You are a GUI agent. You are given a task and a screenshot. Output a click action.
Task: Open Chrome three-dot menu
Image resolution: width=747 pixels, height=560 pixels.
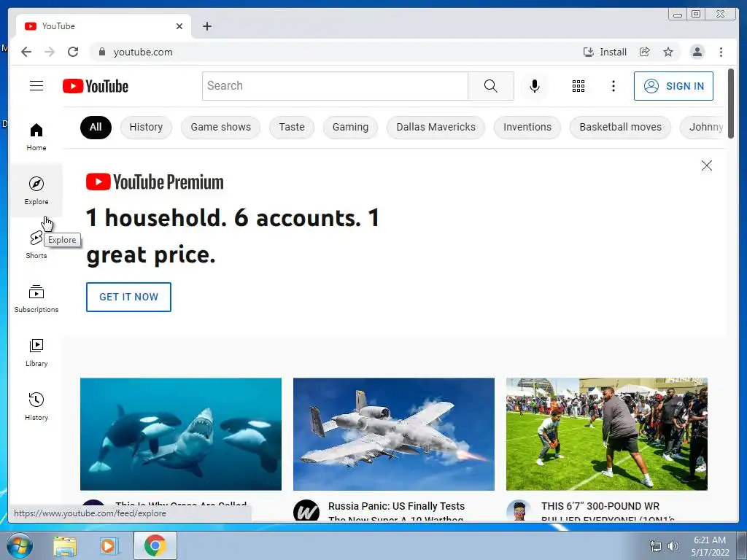point(721,52)
